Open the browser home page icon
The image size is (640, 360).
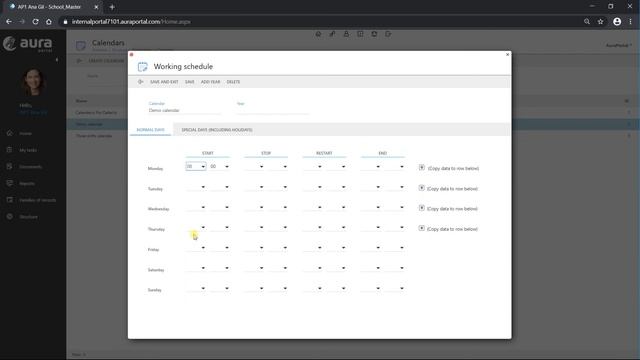(49, 22)
